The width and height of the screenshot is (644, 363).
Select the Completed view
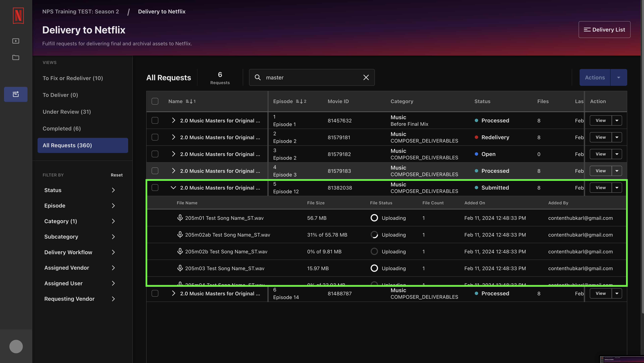point(62,128)
